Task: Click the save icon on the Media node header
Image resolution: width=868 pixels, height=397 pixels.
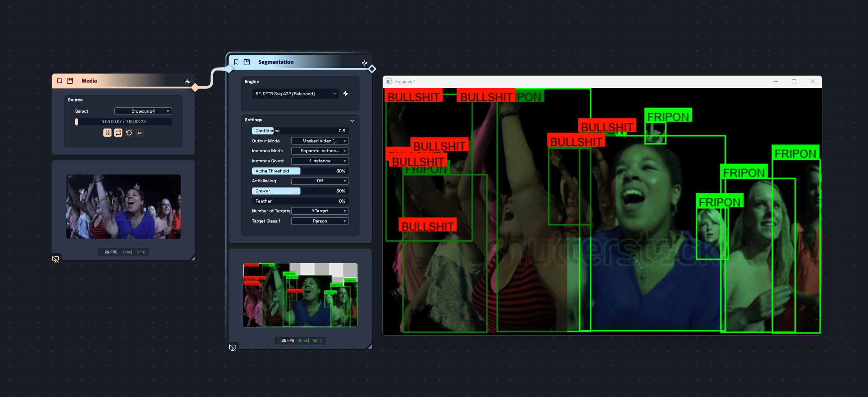Action: point(70,81)
